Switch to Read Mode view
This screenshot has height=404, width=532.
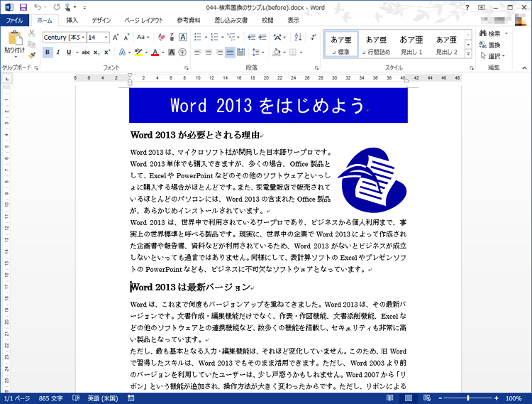click(x=390, y=398)
